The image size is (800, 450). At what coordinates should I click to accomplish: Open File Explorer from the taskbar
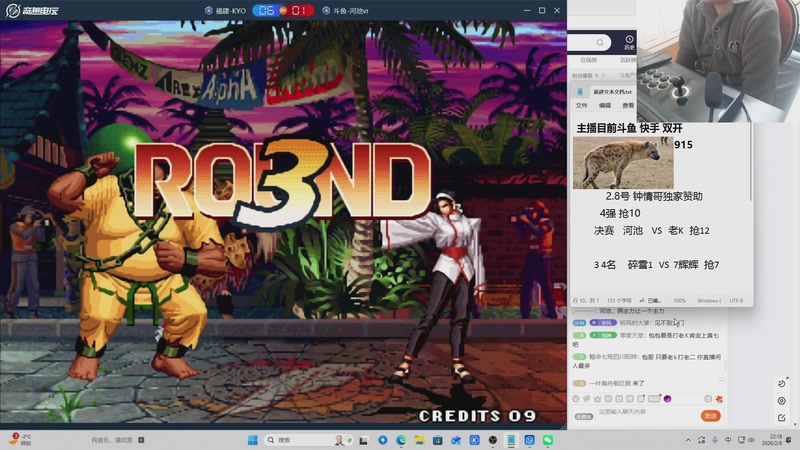[x=419, y=440]
